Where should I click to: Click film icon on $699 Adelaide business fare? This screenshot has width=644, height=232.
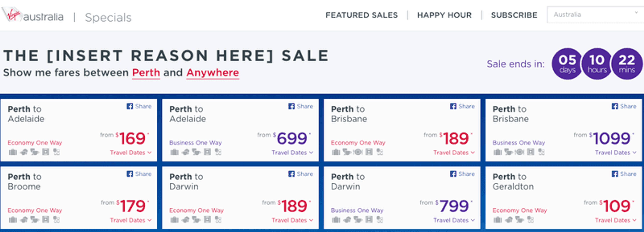point(207,152)
